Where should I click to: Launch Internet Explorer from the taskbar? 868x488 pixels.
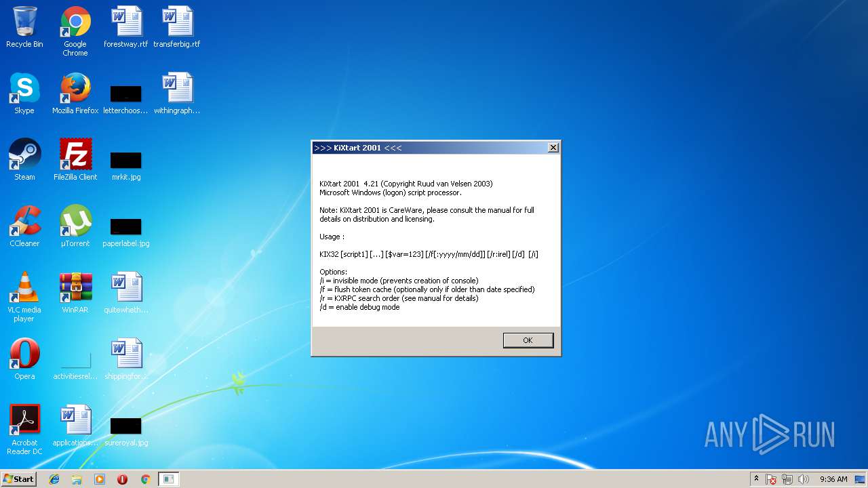coord(54,479)
